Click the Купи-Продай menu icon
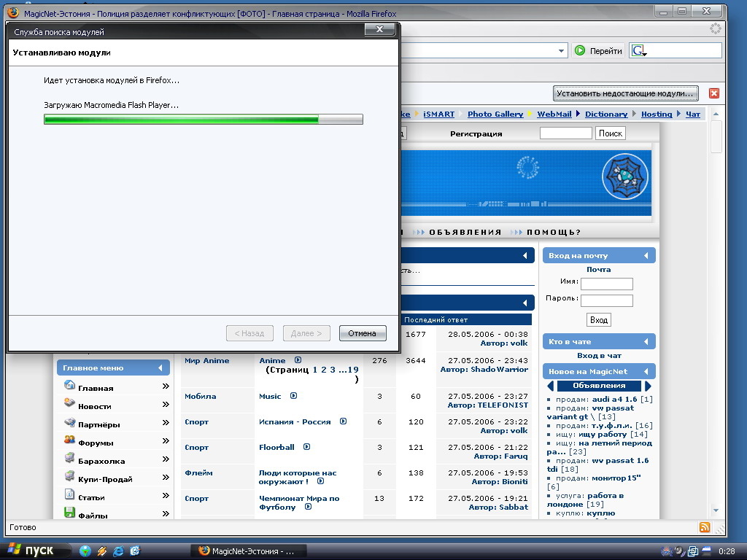Viewport: 747px width, 560px height. click(69, 476)
